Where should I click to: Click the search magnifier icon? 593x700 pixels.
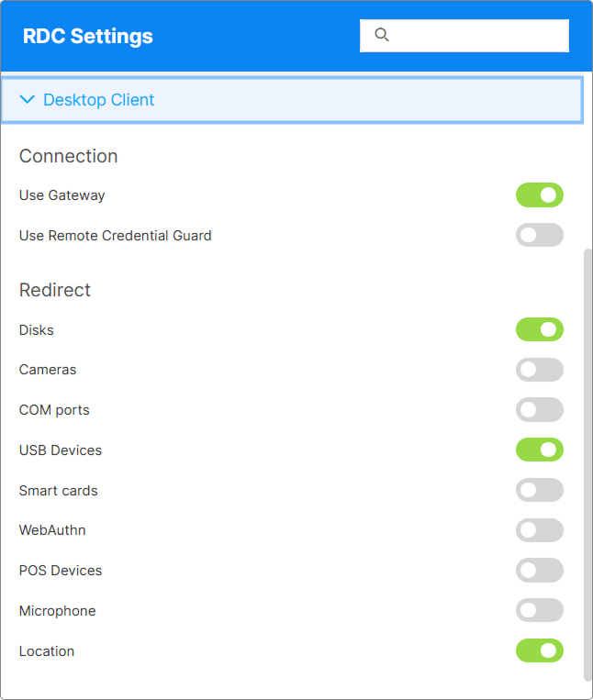pyautogui.click(x=383, y=35)
